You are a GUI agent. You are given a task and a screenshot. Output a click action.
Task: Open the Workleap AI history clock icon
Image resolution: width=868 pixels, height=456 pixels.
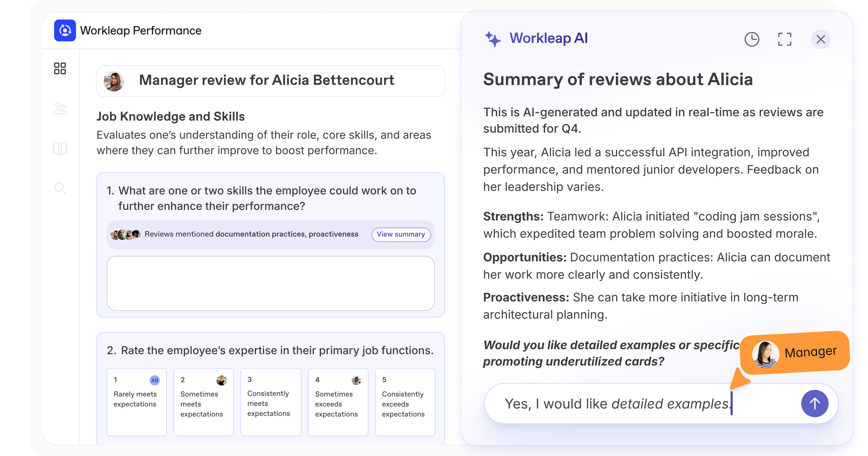(x=752, y=39)
